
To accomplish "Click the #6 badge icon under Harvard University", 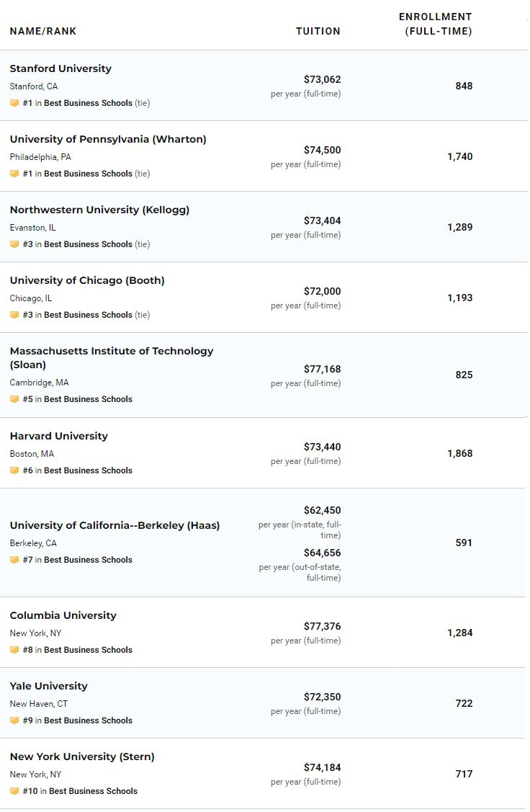I will [14, 470].
